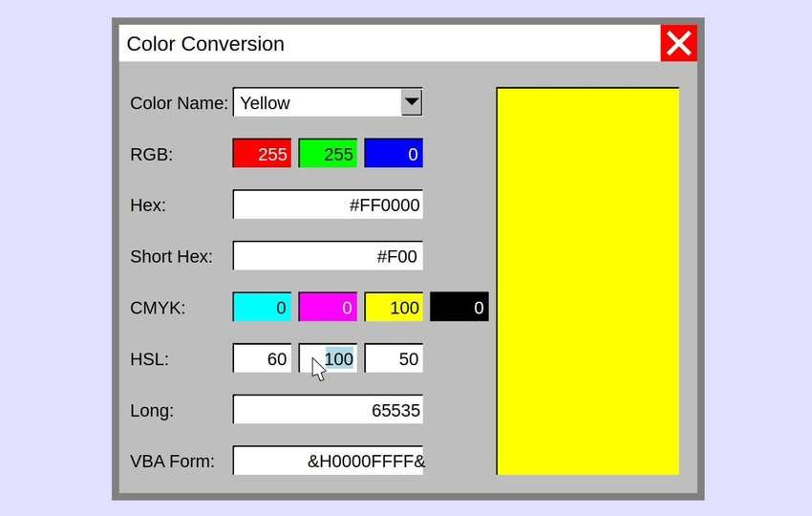Click the HSL lightness field showing 50

(x=394, y=358)
